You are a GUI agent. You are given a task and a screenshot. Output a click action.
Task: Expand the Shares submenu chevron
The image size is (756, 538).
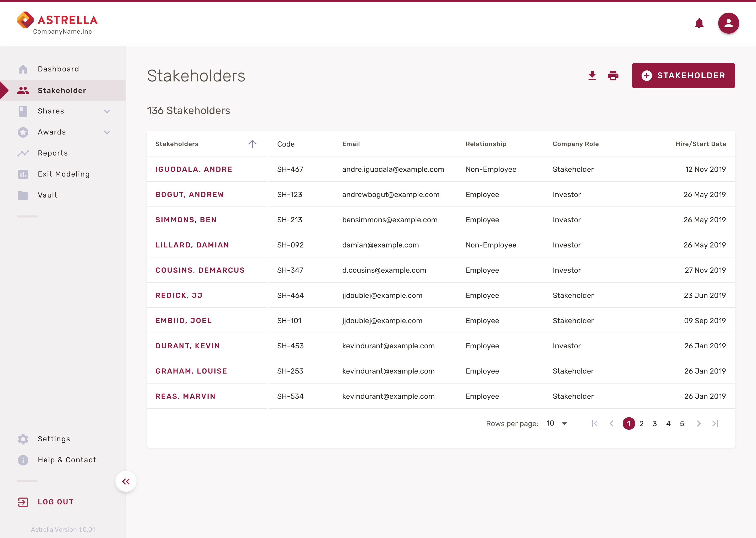[x=107, y=111]
